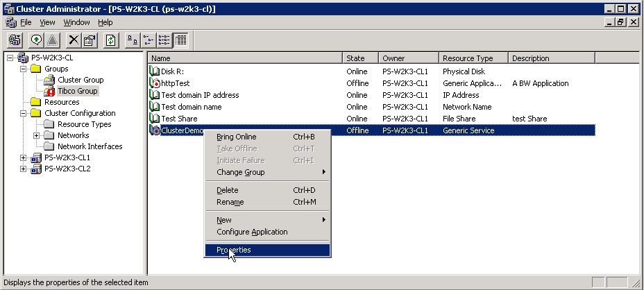Select the Details view button
Screen dimensions: 644x290
coord(180,40)
